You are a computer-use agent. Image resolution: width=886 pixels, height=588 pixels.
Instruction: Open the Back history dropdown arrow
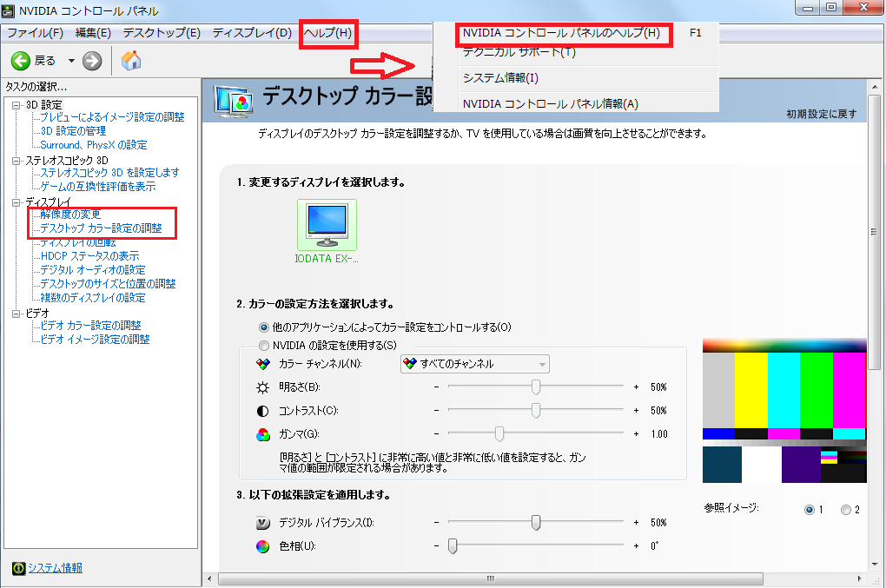pos(71,61)
